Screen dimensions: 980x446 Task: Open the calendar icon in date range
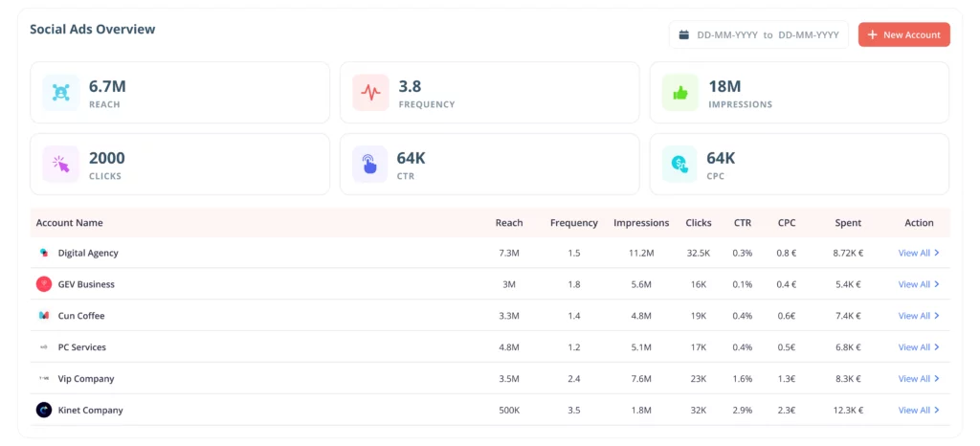coord(683,35)
